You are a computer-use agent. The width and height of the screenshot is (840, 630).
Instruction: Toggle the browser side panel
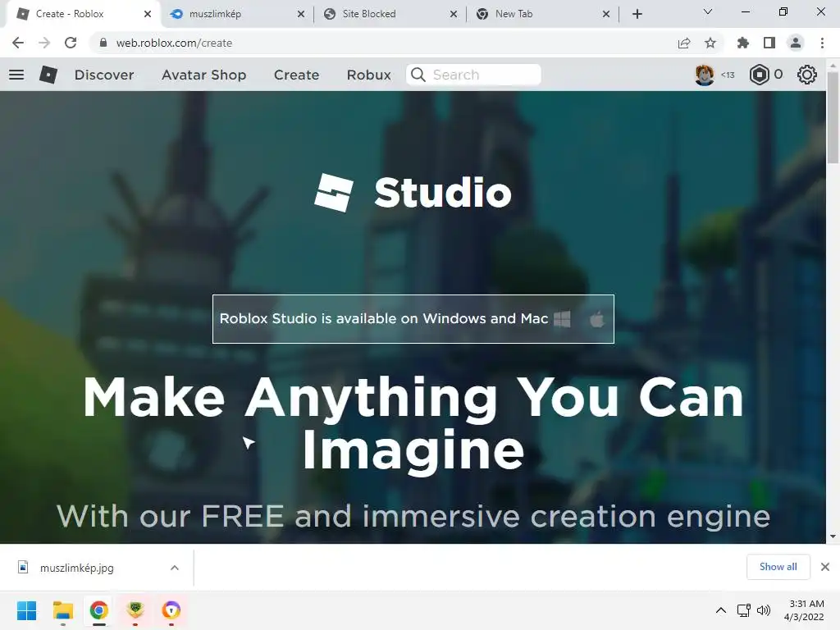coord(769,43)
